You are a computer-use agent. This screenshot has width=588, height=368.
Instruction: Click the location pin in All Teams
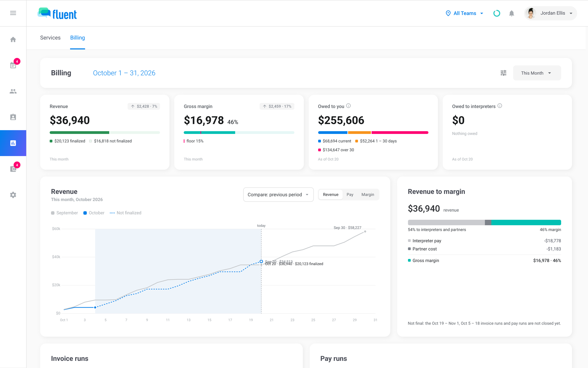coord(448,13)
